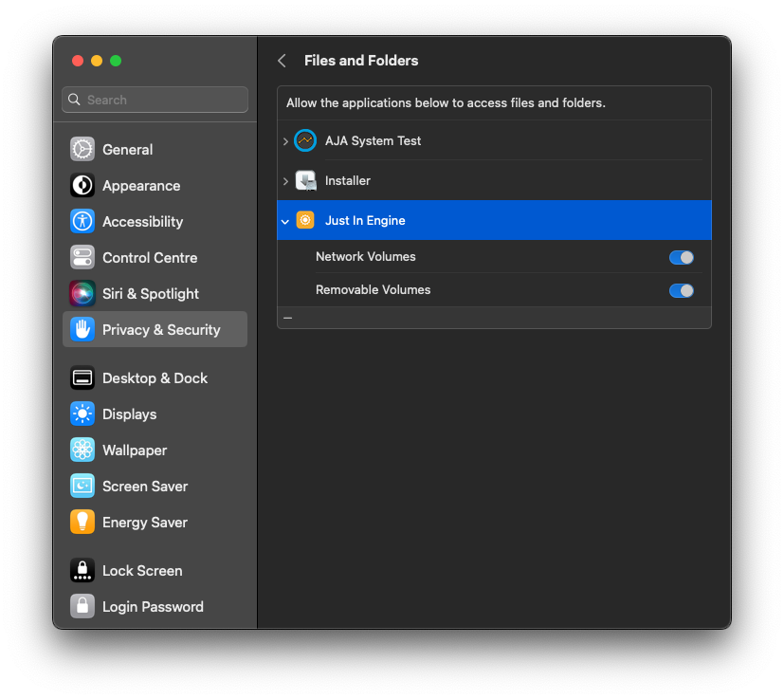Click the Accessibility icon
The height and width of the screenshot is (699, 784).
[82, 221]
